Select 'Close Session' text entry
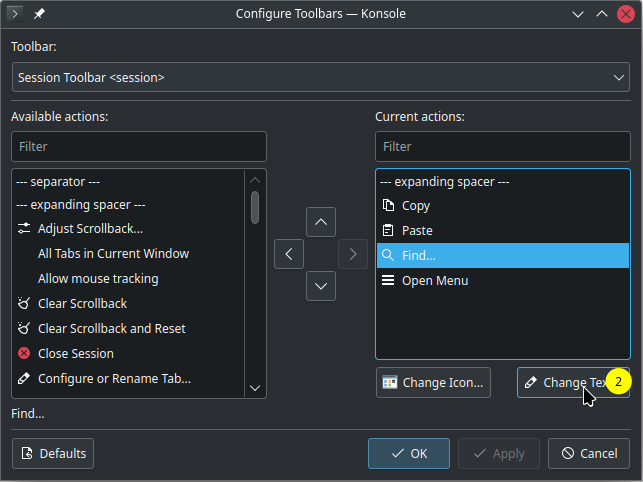 tap(76, 354)
